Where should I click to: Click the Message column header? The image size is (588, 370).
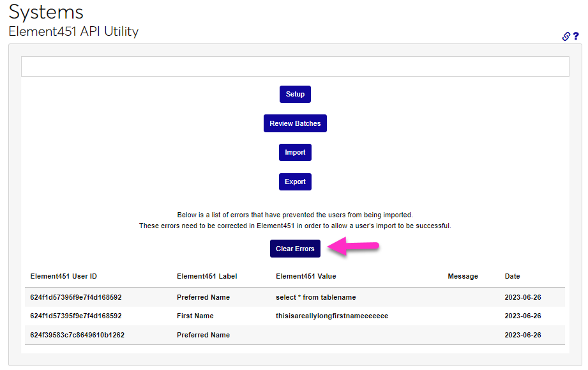(x=463, y=277)
